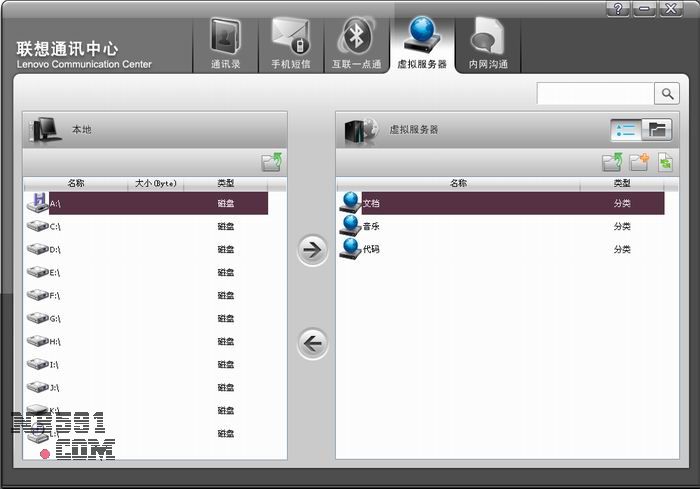The width and height of the screenshot is (700, 489).
Task: Sort virtual server list by 类型 column
Action: click(622, 184)
